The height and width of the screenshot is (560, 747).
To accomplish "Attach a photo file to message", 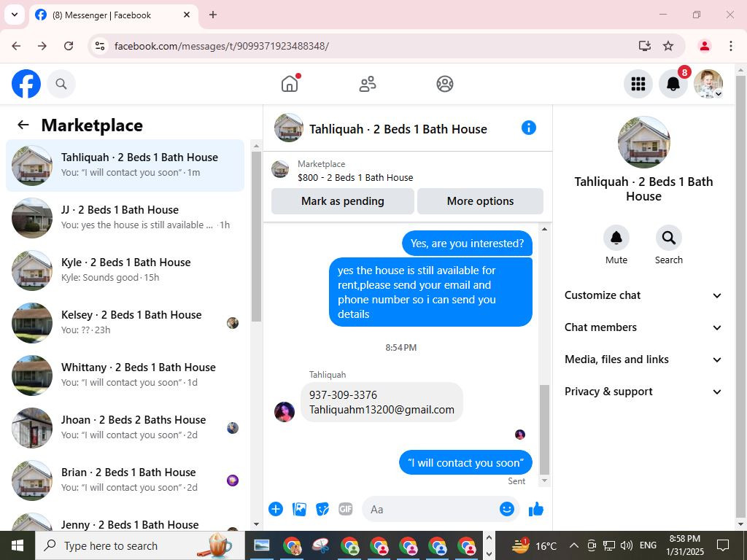I will coord(299,509).
